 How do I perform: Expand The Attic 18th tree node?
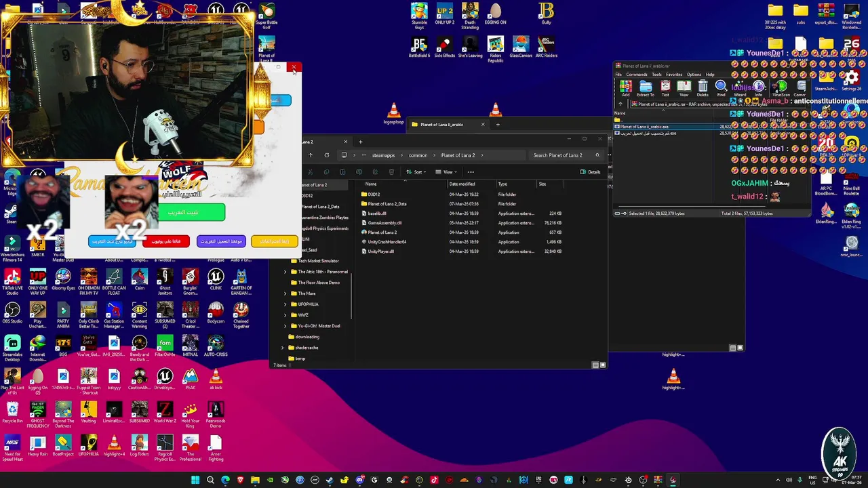coord(285,272)
